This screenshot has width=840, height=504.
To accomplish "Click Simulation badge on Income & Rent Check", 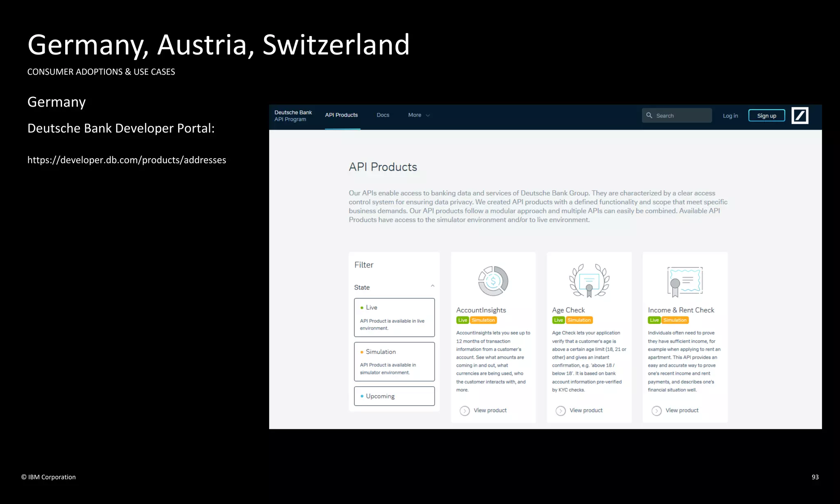I will tap(675, 320).
